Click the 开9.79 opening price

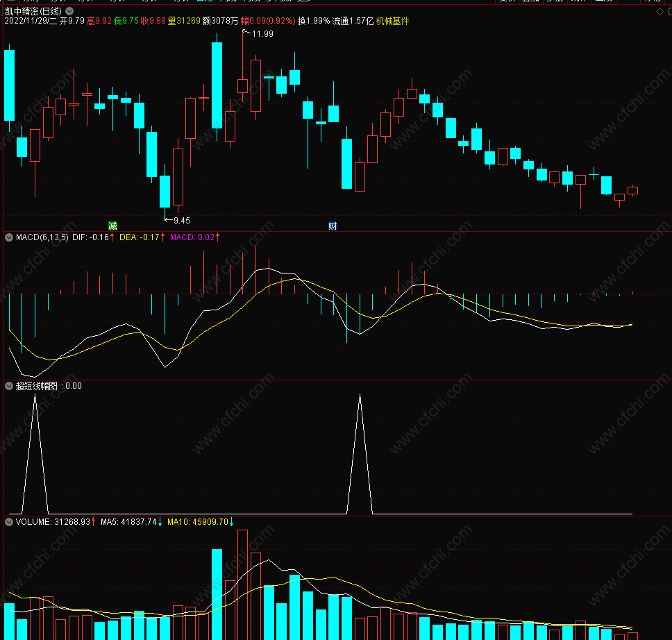coord(72,21)
